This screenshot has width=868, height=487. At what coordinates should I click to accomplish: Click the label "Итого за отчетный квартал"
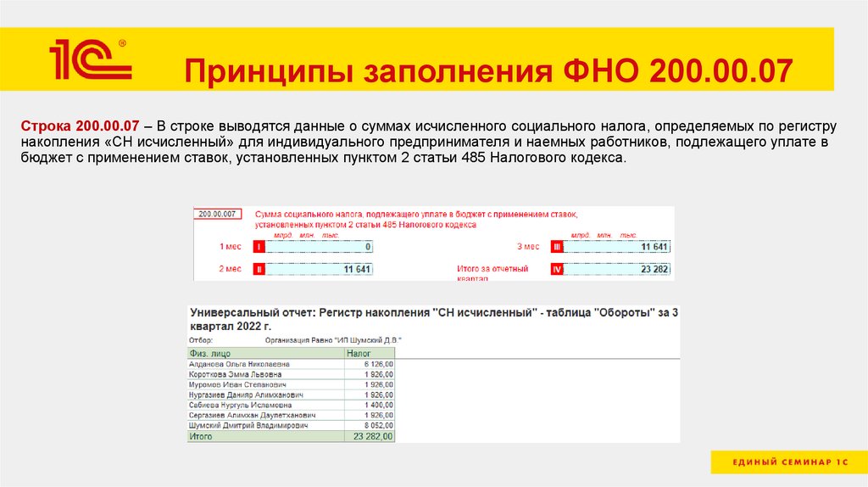(492, 273)
